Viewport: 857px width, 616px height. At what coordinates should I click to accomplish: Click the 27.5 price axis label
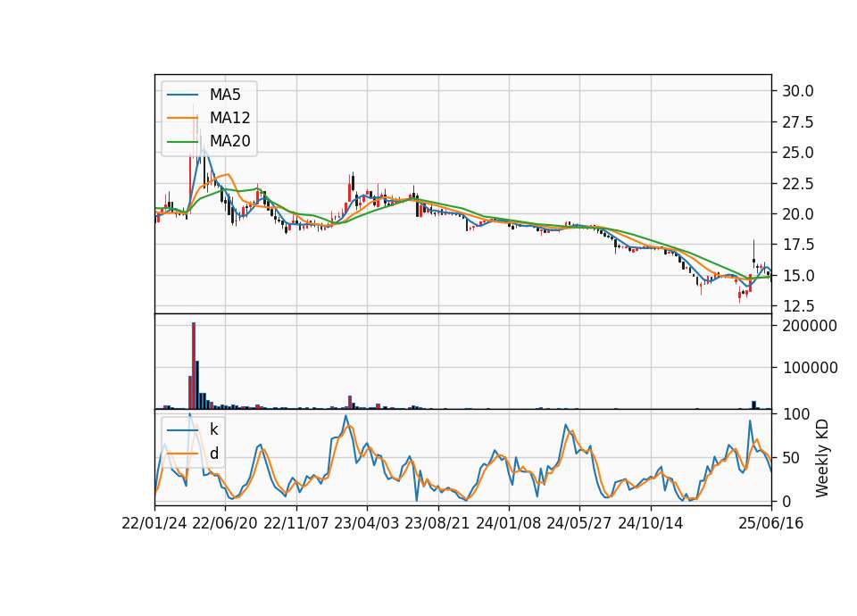797,122
